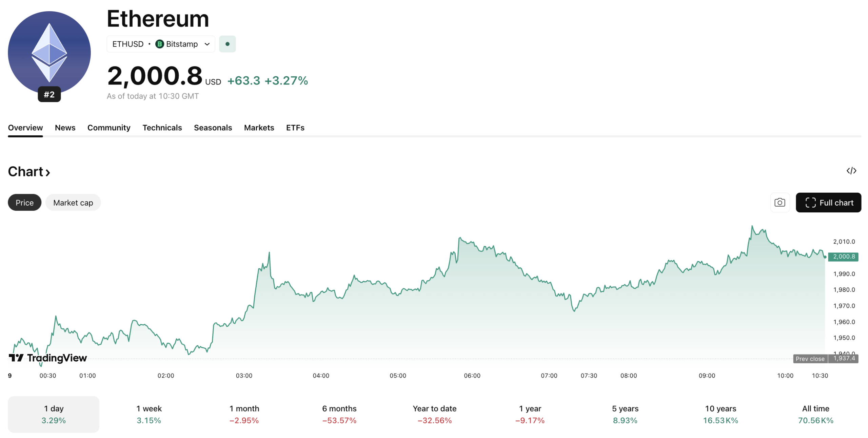Screen dimensions: 868x438
Task: Select the 1 day range
Action: click(54, 414)
